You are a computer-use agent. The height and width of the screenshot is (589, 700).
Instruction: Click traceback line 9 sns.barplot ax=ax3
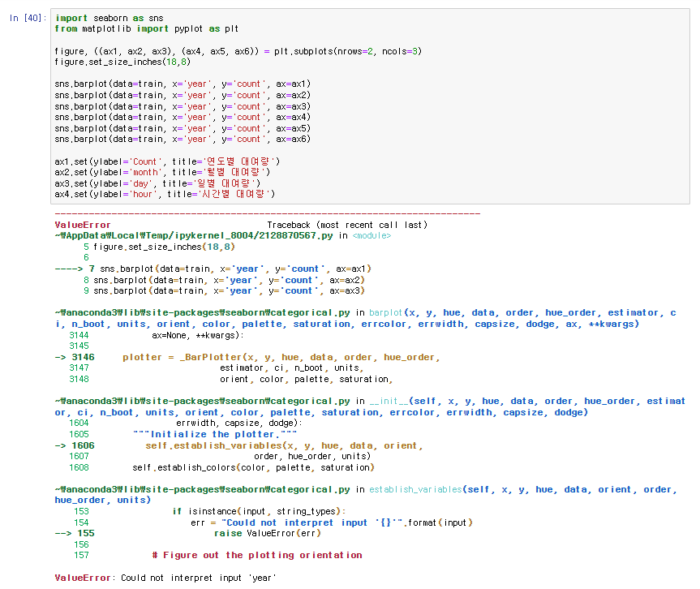[224, 290]
